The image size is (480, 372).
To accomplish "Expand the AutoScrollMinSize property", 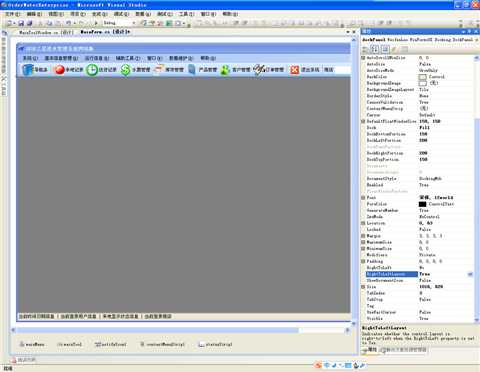I will [x=363, y=58].
